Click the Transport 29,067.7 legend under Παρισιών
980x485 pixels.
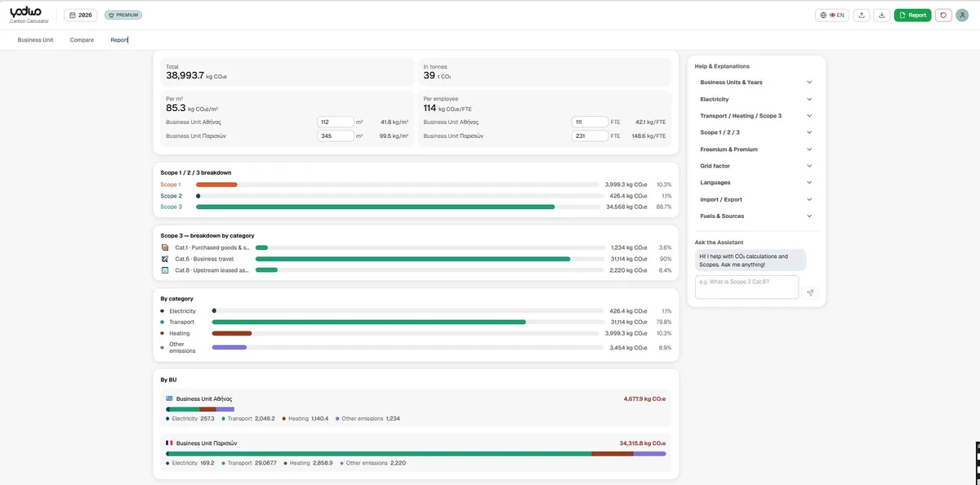tap(248, 463)
